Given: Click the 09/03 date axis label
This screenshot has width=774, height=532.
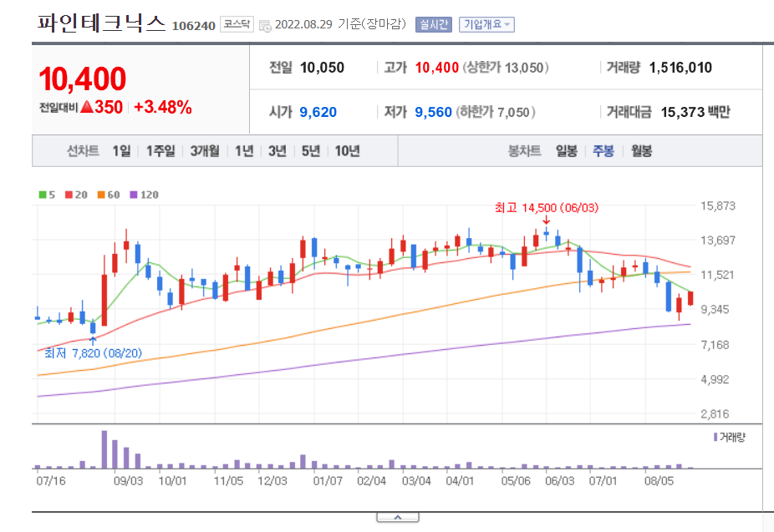Looking at the screenshot, I should 129,481.
